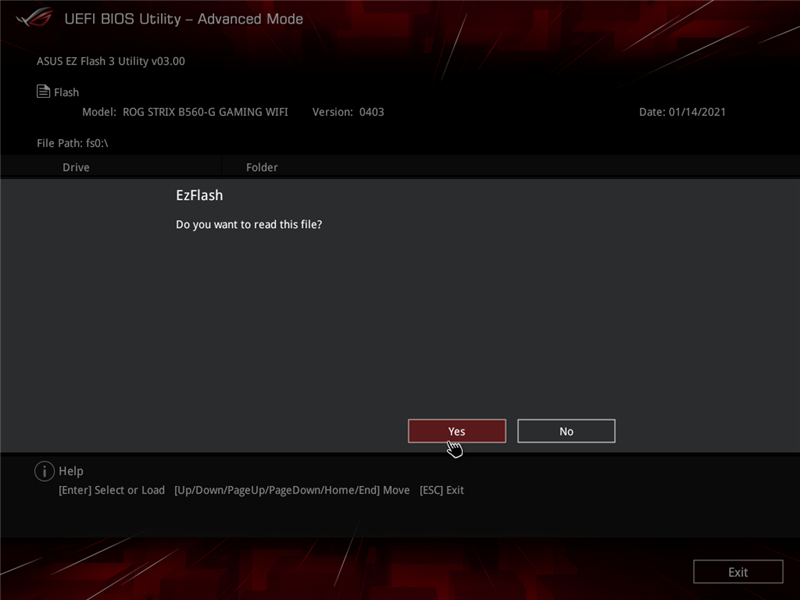Click the Version: 0403 text
The width and height of the screenshot is (800, 600).
(x=348, y=112)
